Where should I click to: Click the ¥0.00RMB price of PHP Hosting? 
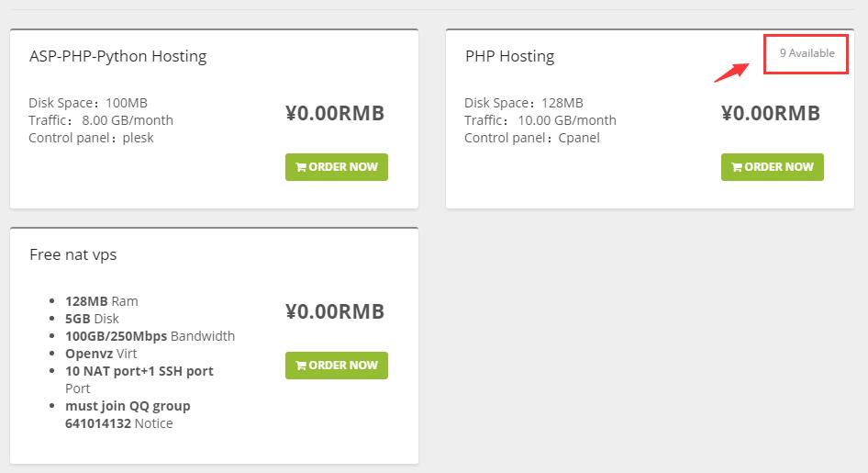click(771, 114)
